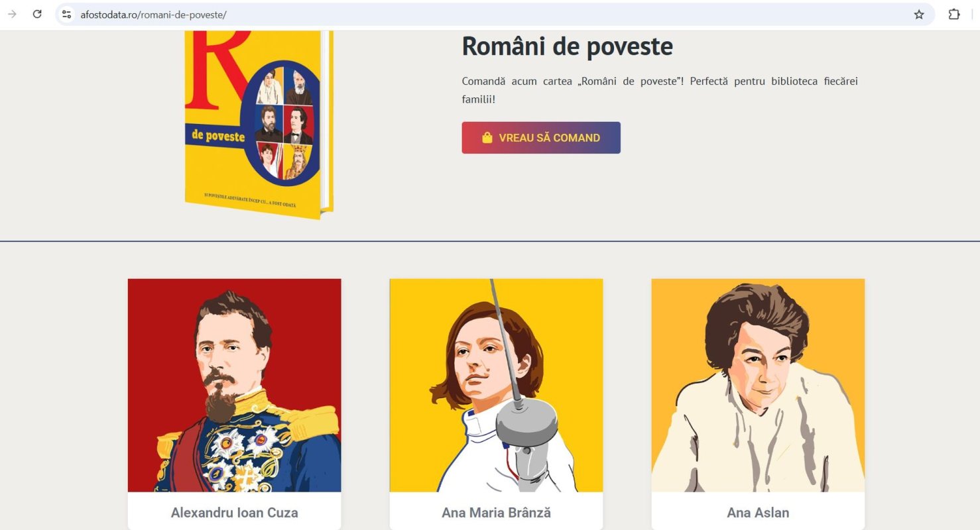Open the site information icon
The width and height of the screenshot is (980, 530).
66,14
